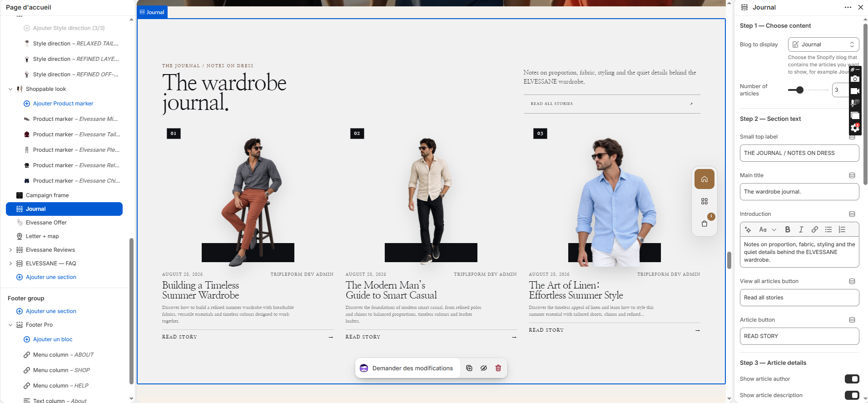This screenshot has height=403, width=868.
Task: Click the Small top label input field
Action: 799,153
